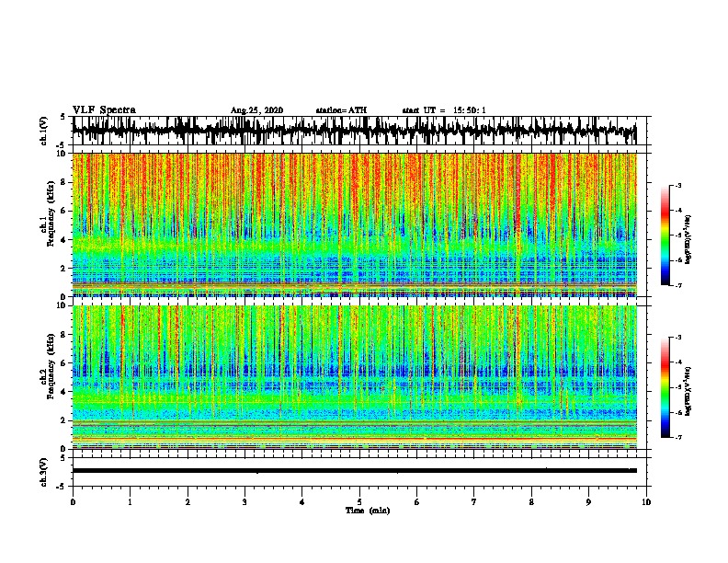Click inside the ch.1 spectrogram panel
Viewport: 728px width, 563px height.
(x=354, y=224)
